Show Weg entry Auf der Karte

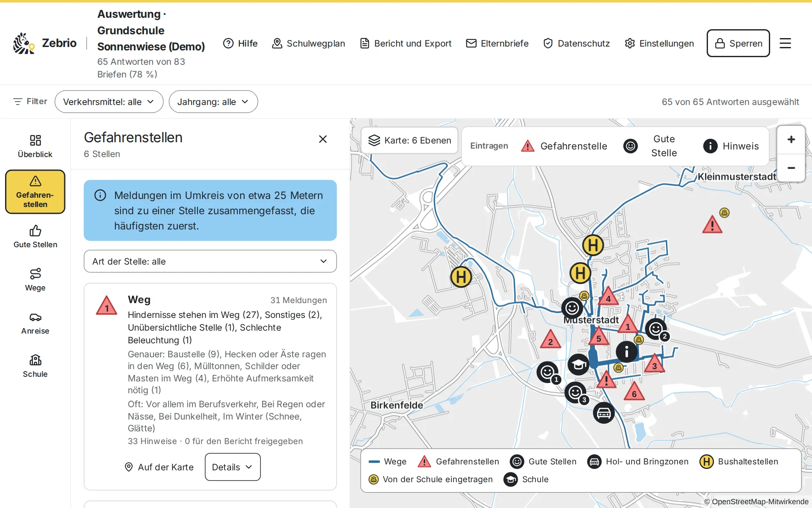pos(159,467)
